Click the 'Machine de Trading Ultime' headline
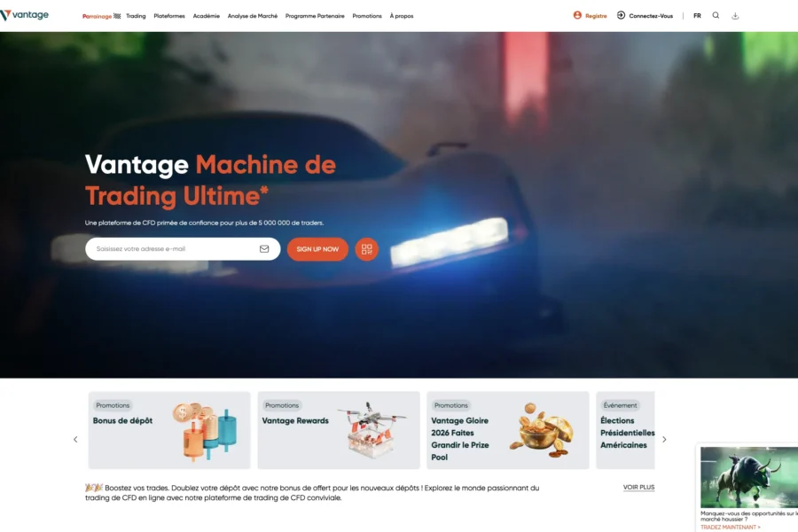 pyautogui.click(x=210, y=180)
